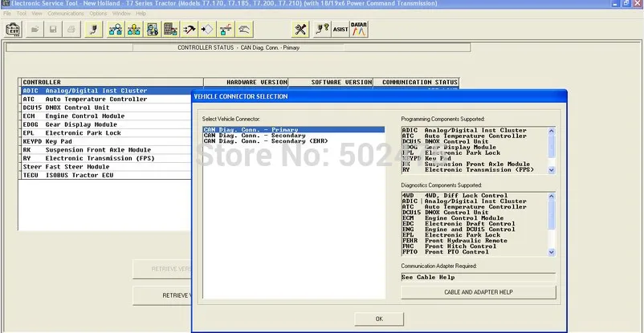Click the plug with question mark icon
Viewport: 644px width, 333px height.
[322, 30]
